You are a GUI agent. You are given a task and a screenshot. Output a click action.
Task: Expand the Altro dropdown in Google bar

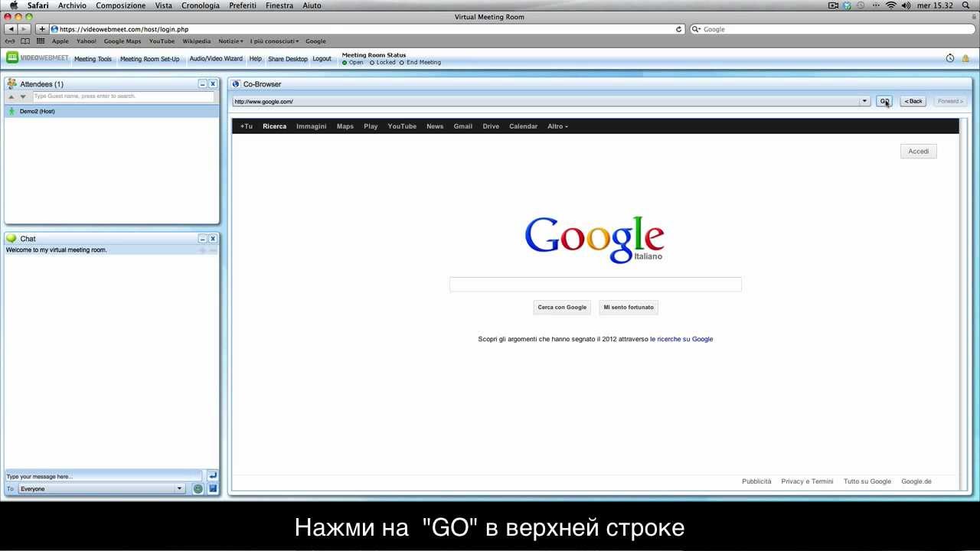557,126
